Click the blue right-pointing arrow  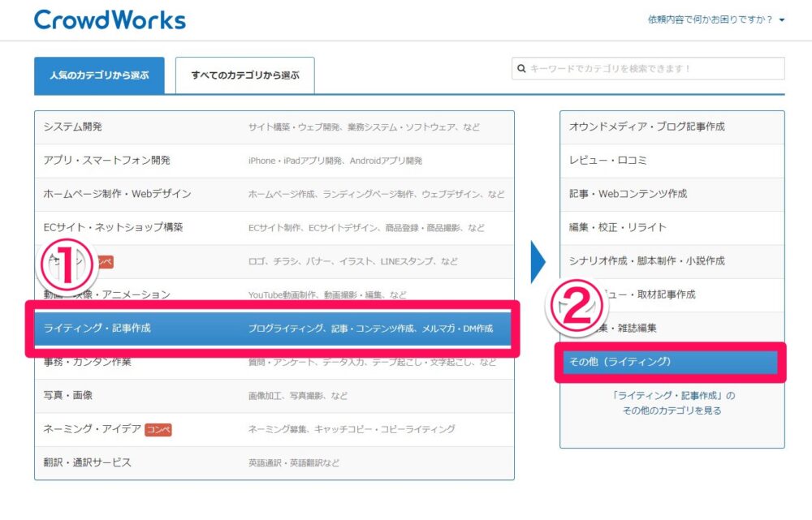(x=538, y=261)
